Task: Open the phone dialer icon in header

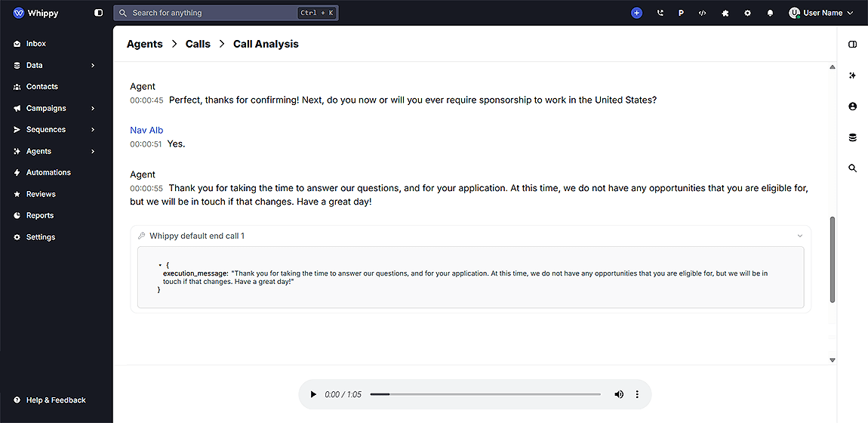Action: 660,13
